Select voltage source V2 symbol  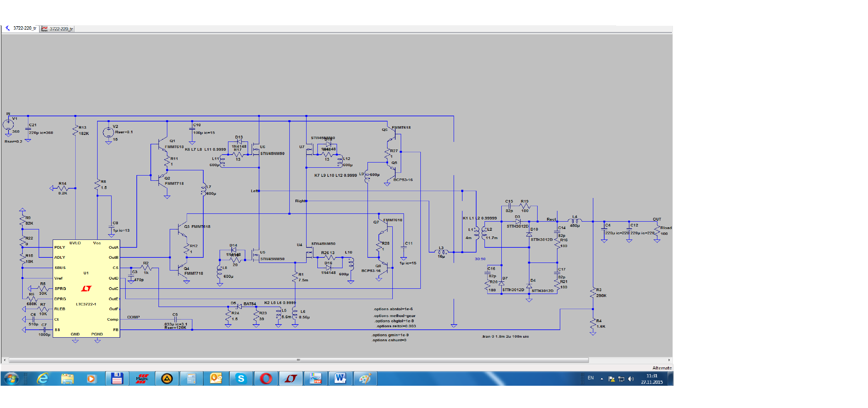click(x=108, y=132)
